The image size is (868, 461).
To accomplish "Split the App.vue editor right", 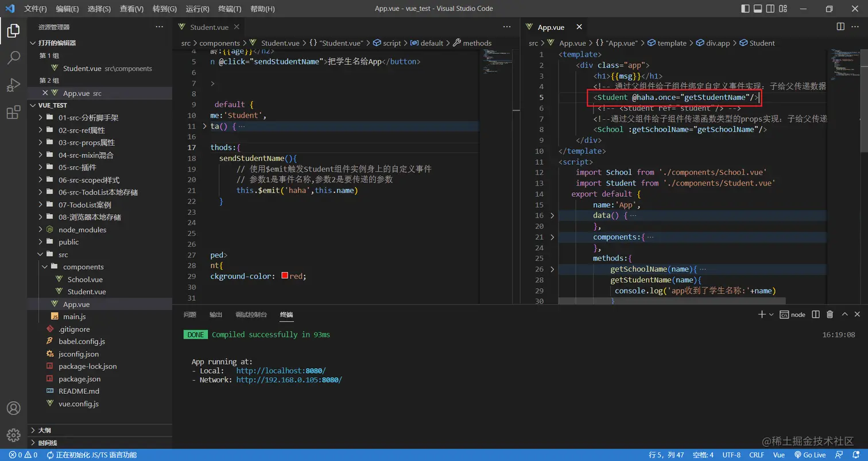I will (840, 27).
